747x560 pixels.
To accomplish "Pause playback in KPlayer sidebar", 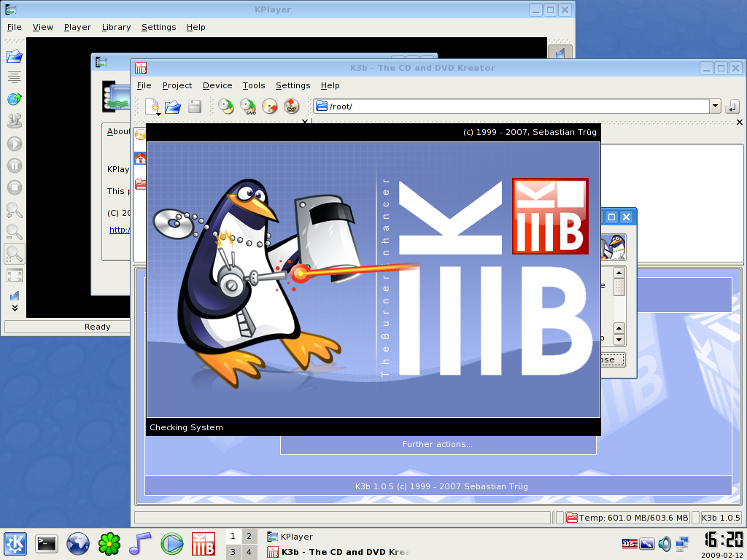I will point(15,166).
